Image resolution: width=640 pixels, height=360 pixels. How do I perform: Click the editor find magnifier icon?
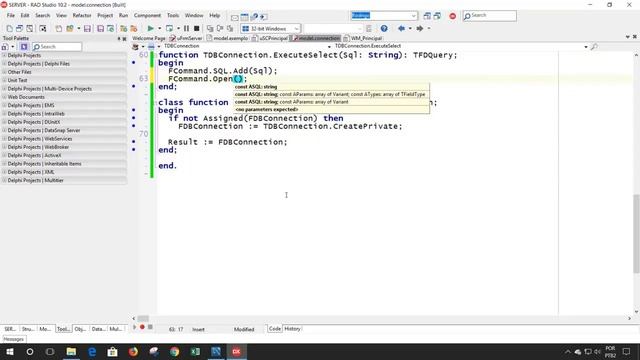click(594, 47)
